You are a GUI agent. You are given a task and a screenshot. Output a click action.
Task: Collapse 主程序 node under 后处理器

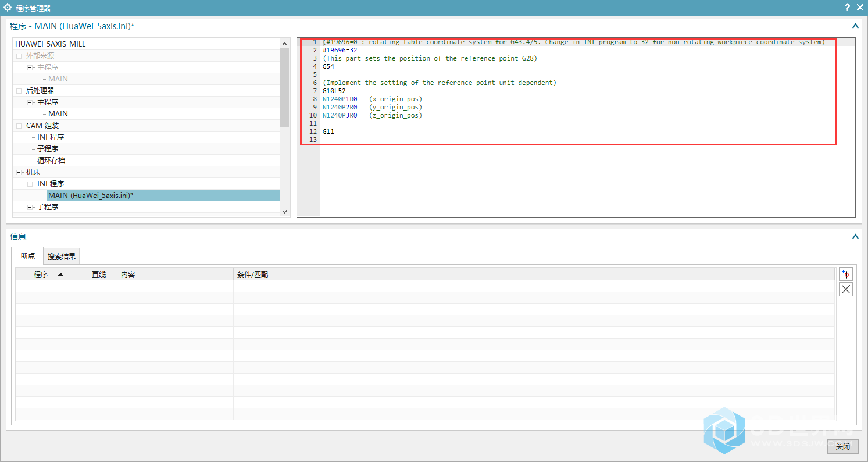pyautogui.click(x=30, y=102)
